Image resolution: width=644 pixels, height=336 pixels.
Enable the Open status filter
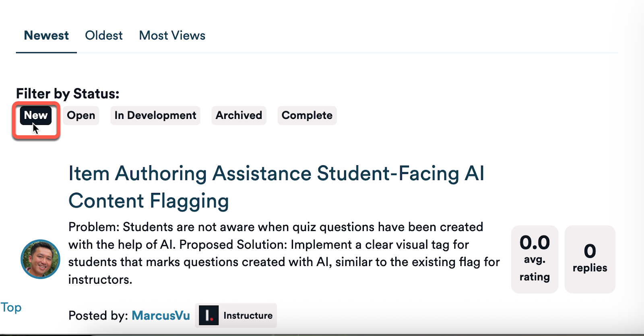click(81, 115)
